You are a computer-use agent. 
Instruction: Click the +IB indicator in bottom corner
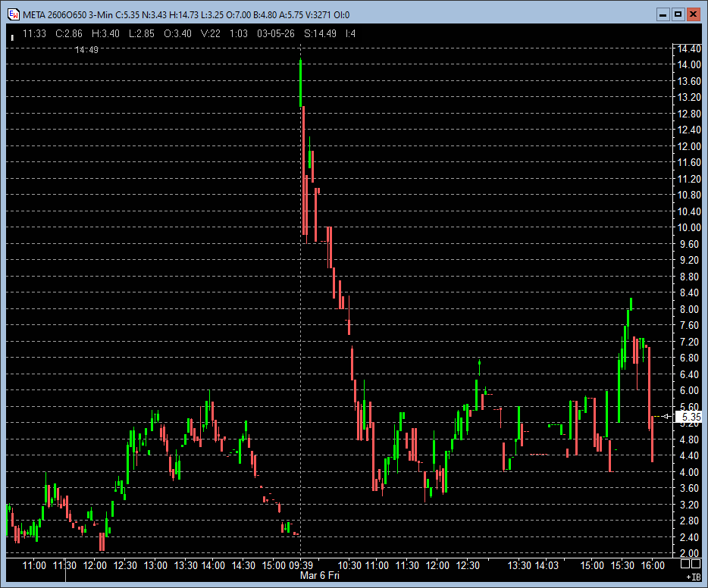(x=693, y=577)
